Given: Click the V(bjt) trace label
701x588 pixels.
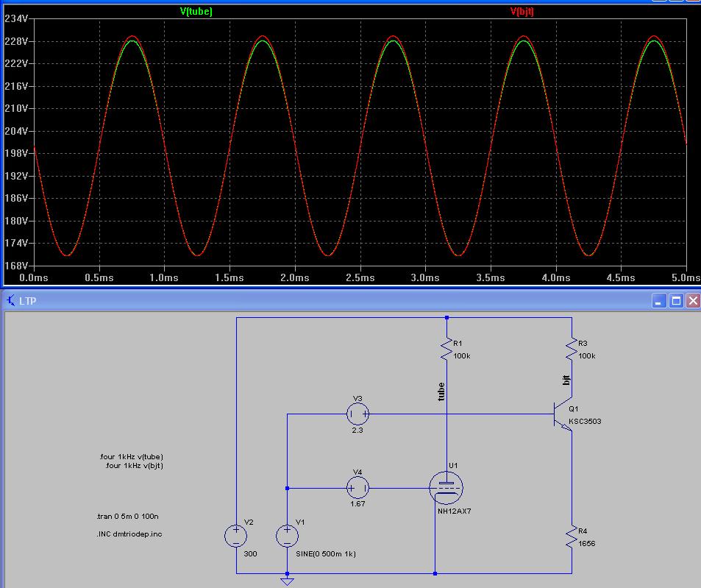Looking at the screenshot, I should coord(522,12).
